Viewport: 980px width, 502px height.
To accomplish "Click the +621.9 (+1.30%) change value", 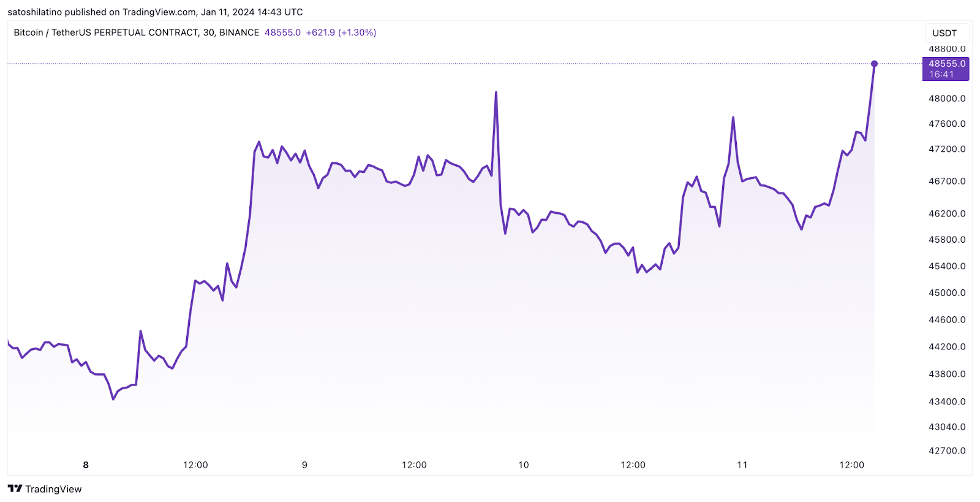I will coord(341,32).
